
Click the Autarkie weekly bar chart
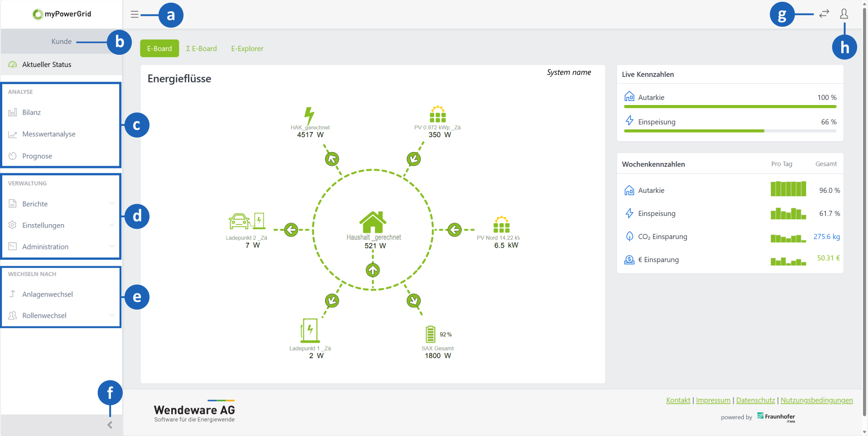(788, 189)
